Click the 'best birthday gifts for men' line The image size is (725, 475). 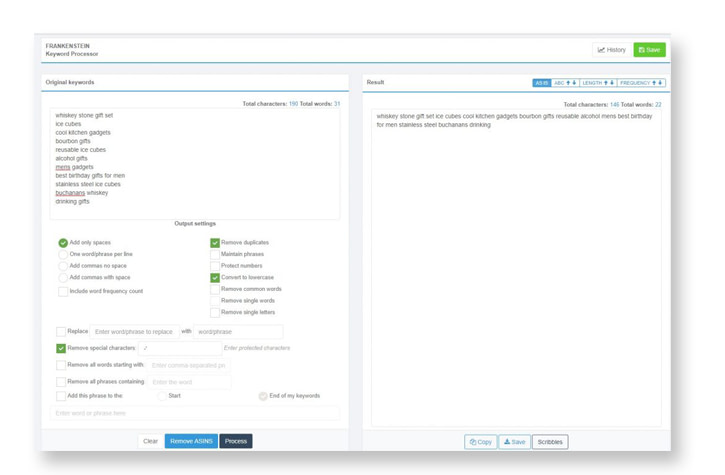90,176
